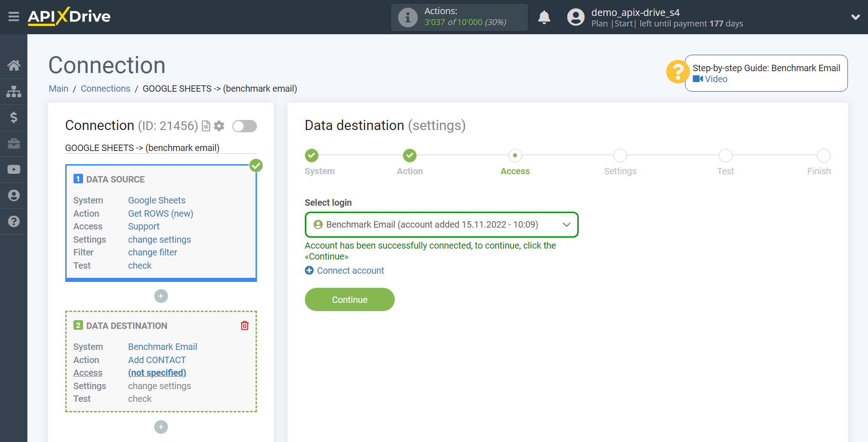
Task: Open the Video guide link
Action: tap(710, 79)
